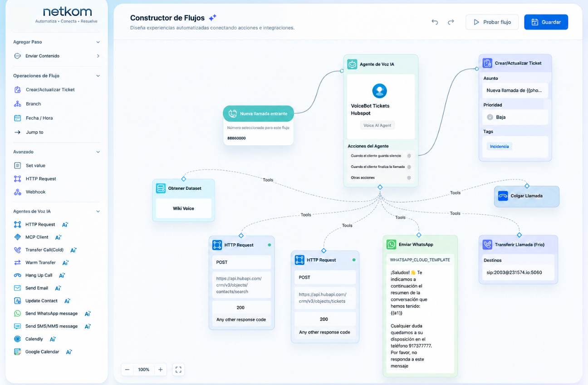Click the Destinos sip:2003 address field
Viewport: 588px width, 385px height.
click(x=518, y=272)
